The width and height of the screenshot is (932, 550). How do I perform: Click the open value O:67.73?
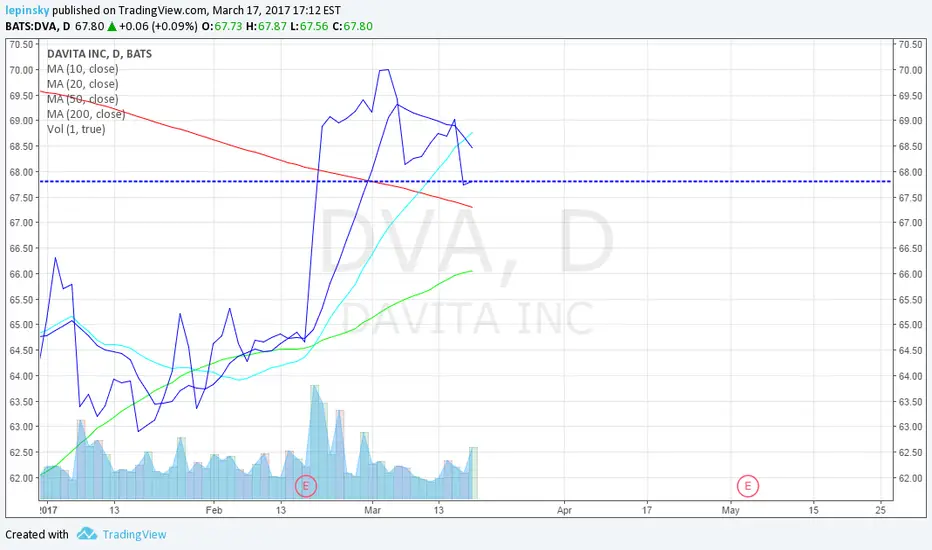[222, 26]
